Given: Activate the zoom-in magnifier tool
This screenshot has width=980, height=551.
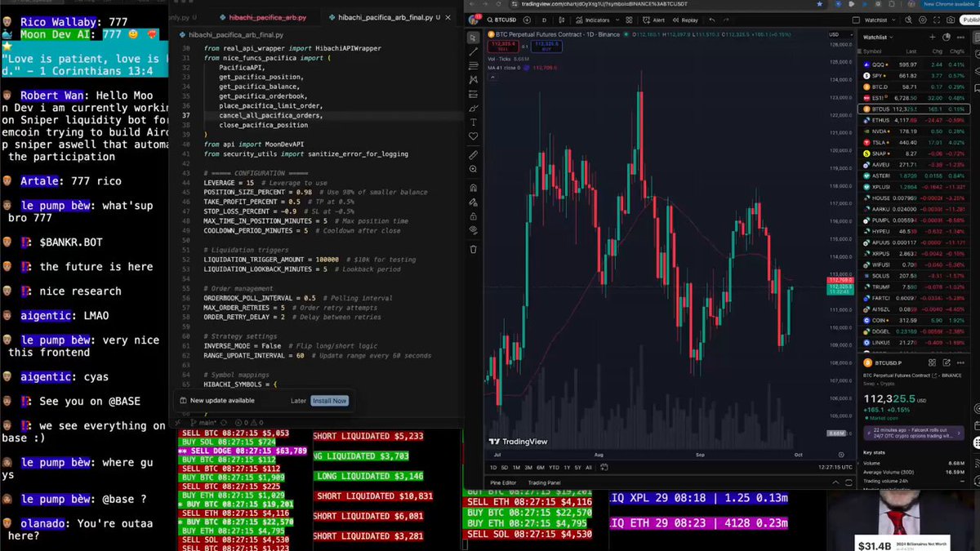Looking at the screenshot, I should [x=473, y=169].
